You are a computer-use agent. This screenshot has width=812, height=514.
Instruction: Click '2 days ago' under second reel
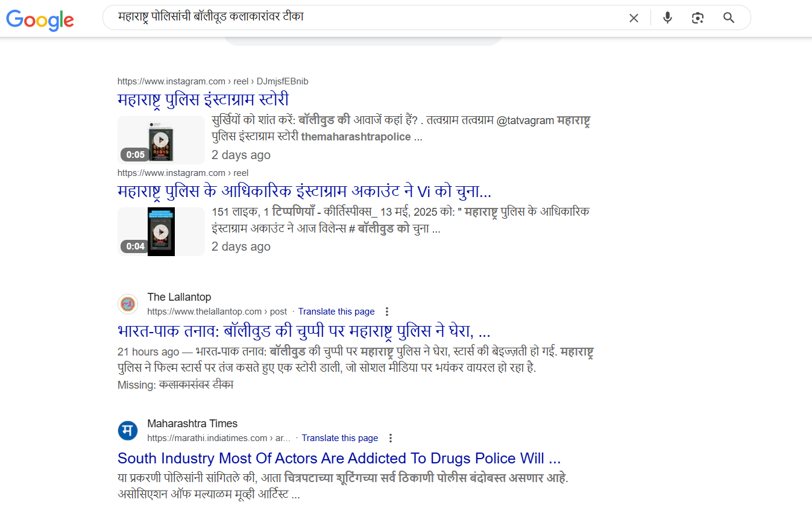pos(241,246)
